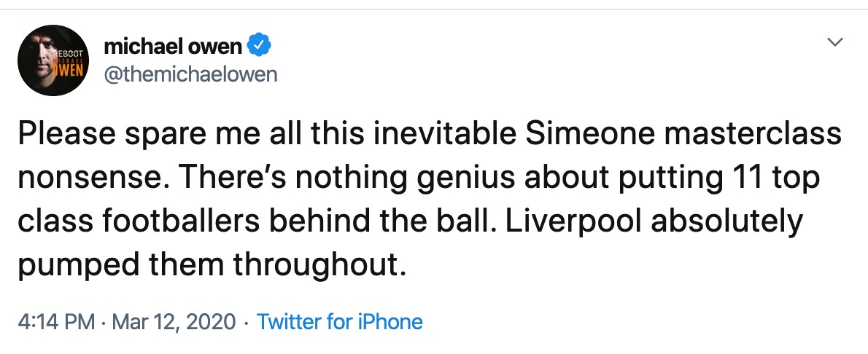Open the @themichaelowen handle link

pos(191,74)
